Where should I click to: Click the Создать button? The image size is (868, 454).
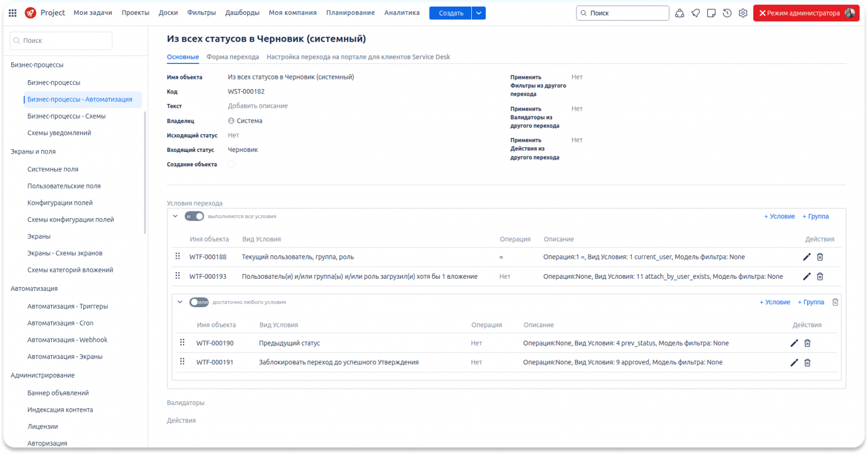coord(451,13)
